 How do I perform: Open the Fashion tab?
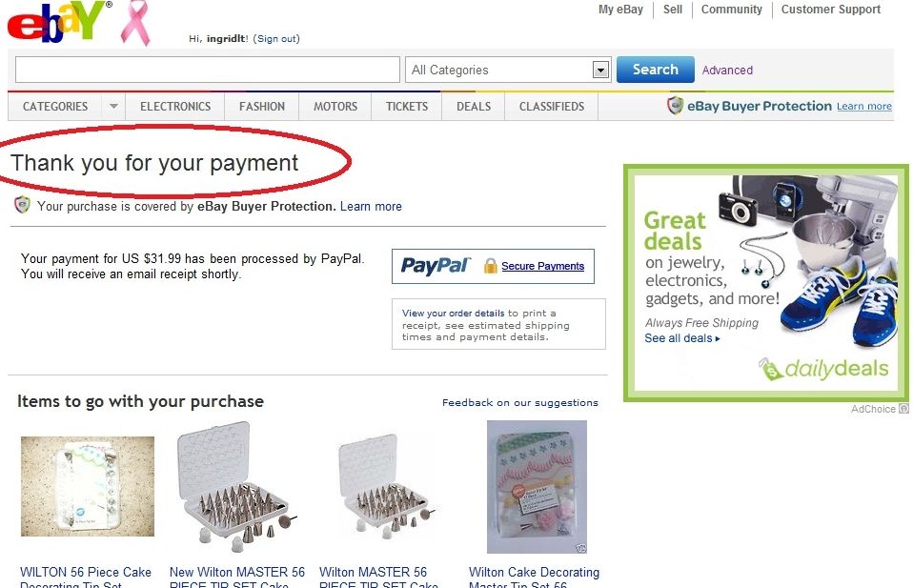pyautogui.click(x=262, y=107)
